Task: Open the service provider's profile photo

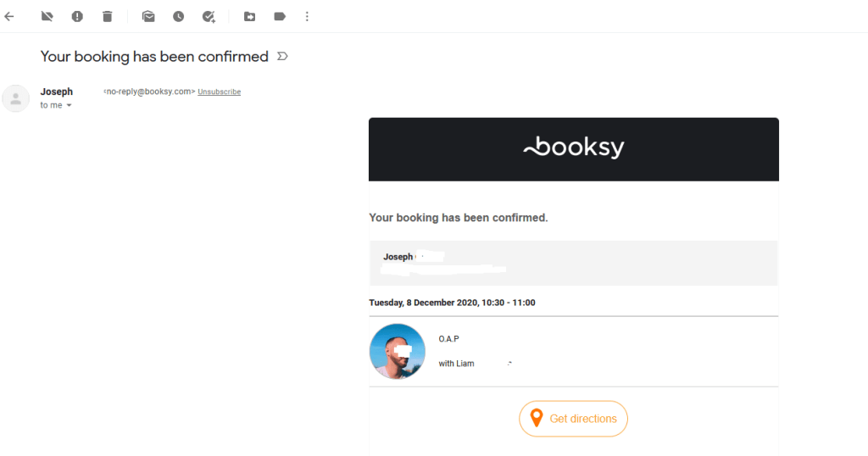Action: [x=398, y=351]
